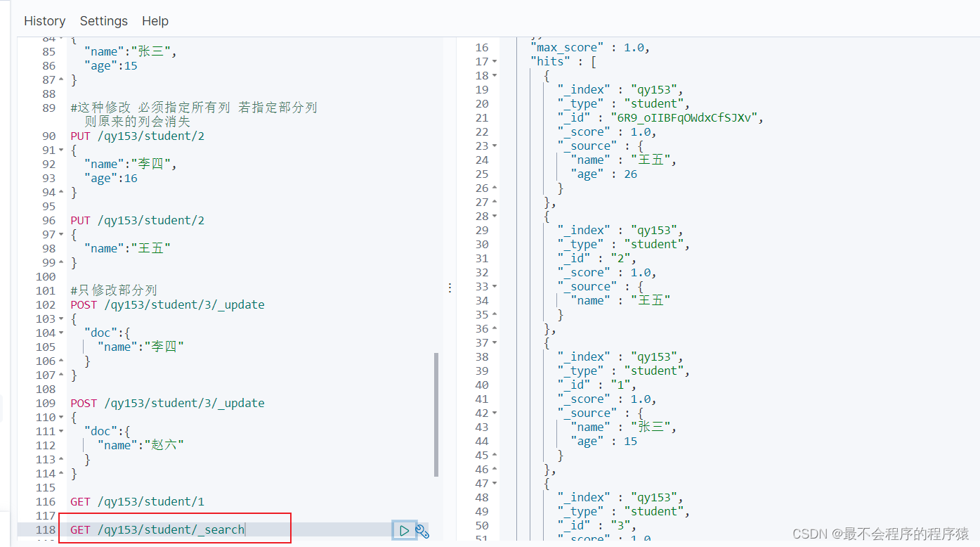Screen dimensions: 980x547
Task: Open the Settings menu
Action: coord(104,21)
